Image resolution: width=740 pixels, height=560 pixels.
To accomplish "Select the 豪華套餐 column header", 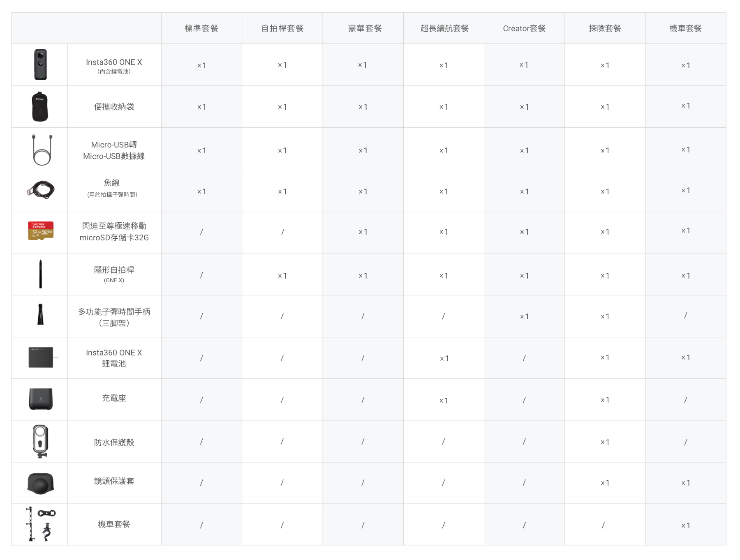I will tap(365, 28).
